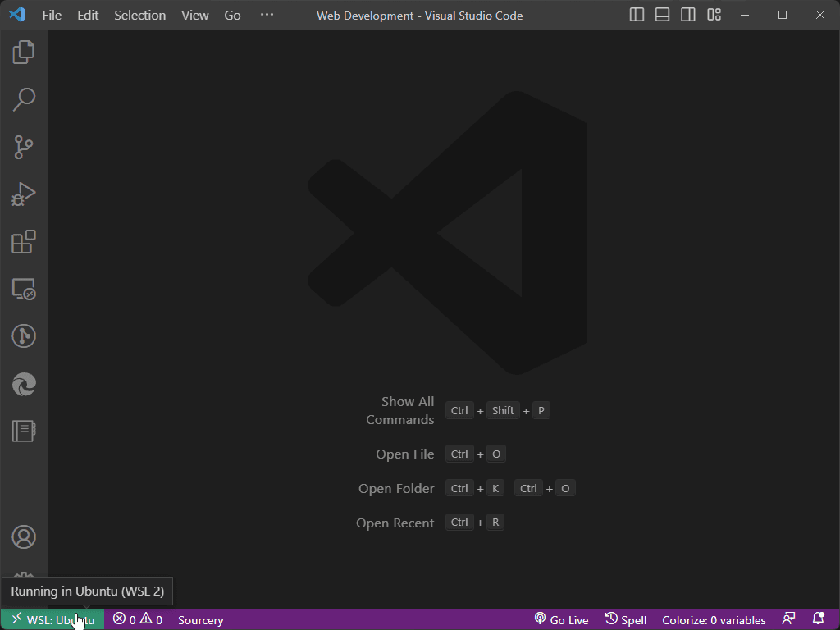
Task: Open the Selection menu
Action: click(139, 15)
